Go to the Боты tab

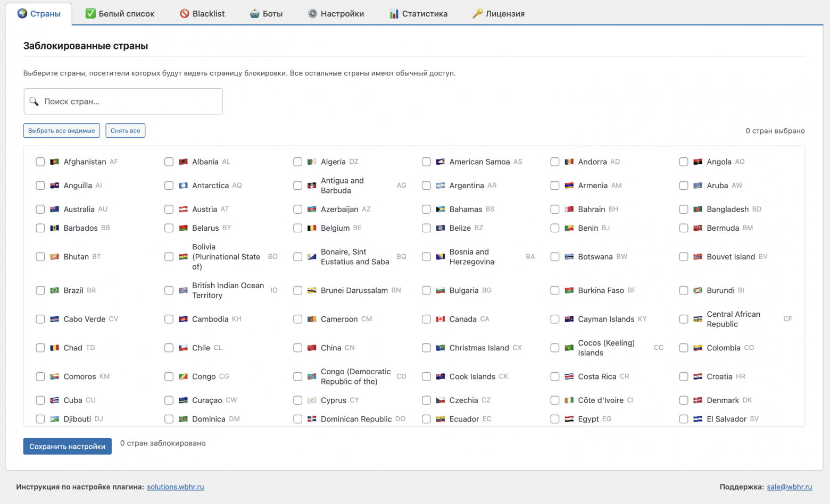tap(266, 14)
